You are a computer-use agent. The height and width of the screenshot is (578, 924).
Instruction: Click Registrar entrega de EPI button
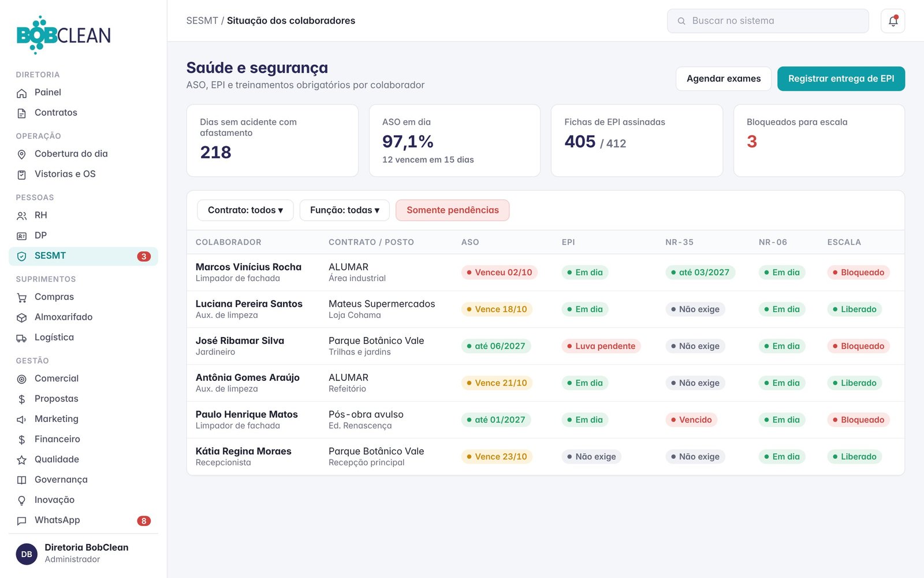(841, 79)
